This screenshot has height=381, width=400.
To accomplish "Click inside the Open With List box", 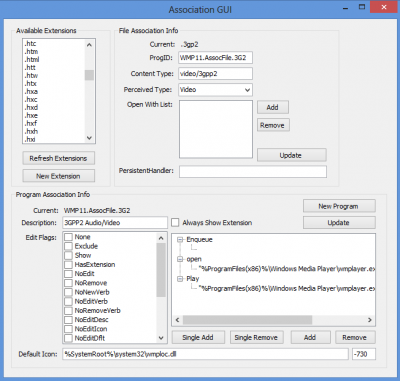I will tap(216, 129).
